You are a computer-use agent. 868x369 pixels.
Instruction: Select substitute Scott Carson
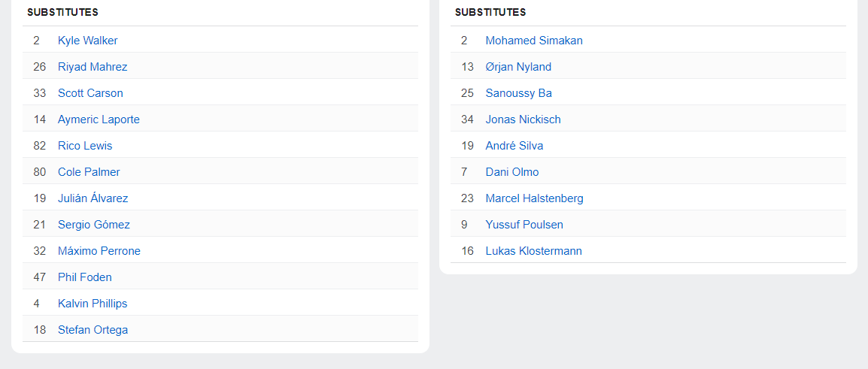(90, 93)
